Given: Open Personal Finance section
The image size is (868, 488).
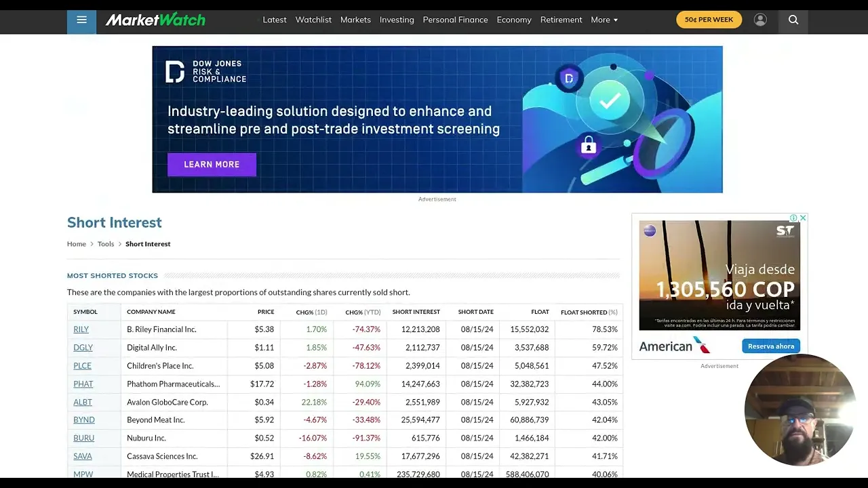Looking at the screenshot, I should click(x=455, y=20).
